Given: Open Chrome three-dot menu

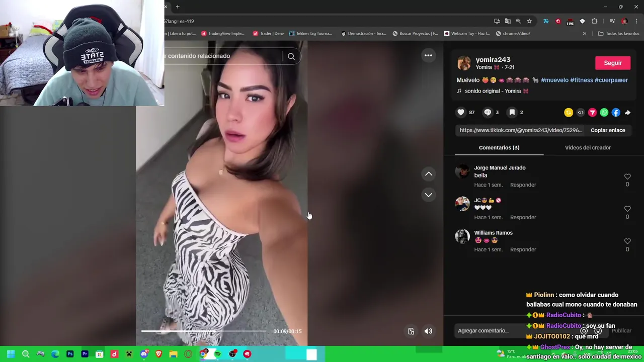Looking at the screenshot, I should pyautogui.click(x=636, y=21).
